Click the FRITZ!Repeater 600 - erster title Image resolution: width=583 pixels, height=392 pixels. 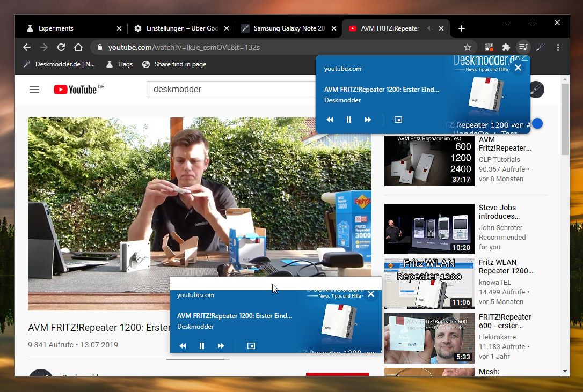point(505,321)
